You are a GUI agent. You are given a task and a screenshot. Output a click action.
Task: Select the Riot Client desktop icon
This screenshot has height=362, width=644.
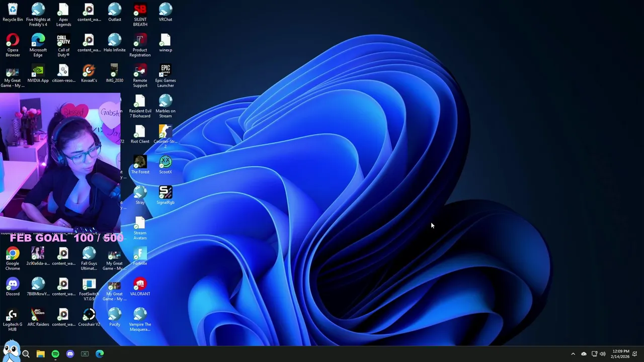click(140, 135)
